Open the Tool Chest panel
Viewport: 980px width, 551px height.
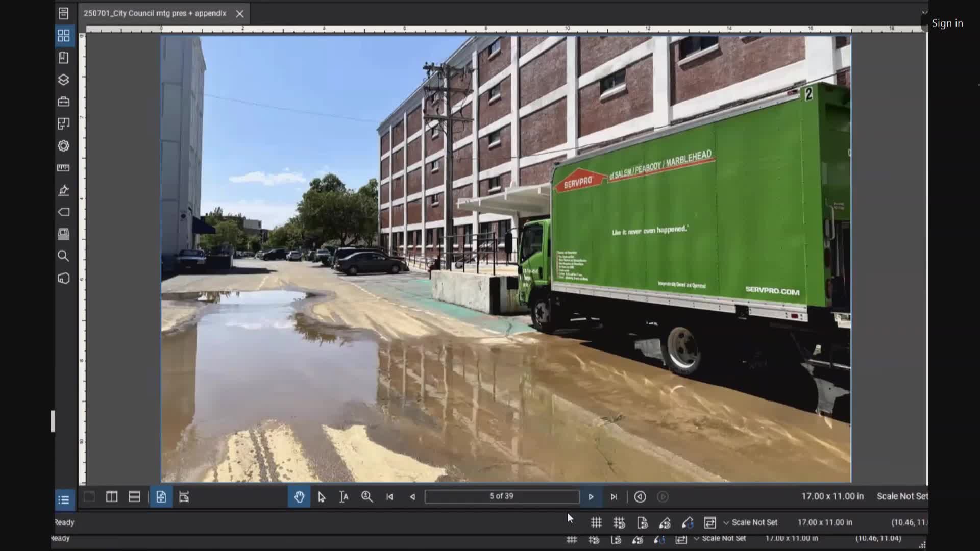pos(63,102)
